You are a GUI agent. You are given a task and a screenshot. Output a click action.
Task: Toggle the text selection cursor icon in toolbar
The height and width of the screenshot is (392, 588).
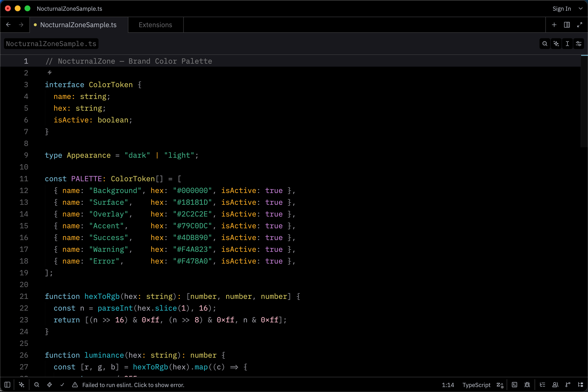pyautogui.click(x=567, y=44)
